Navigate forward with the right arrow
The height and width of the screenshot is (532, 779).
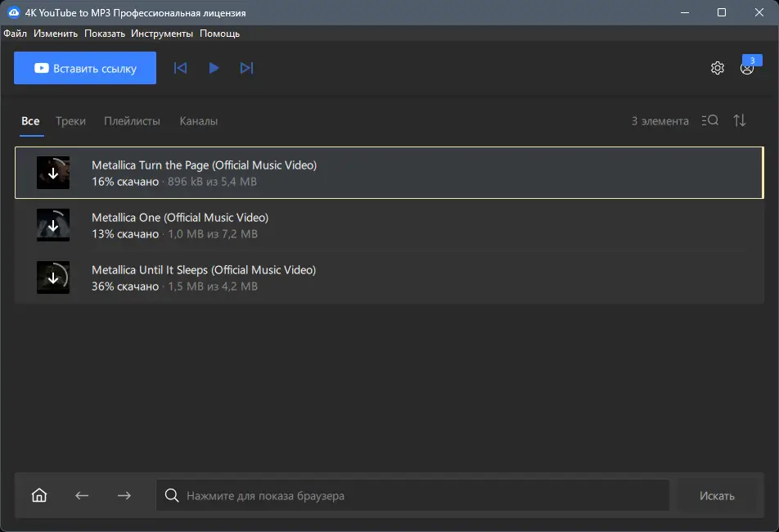point(124,495)
